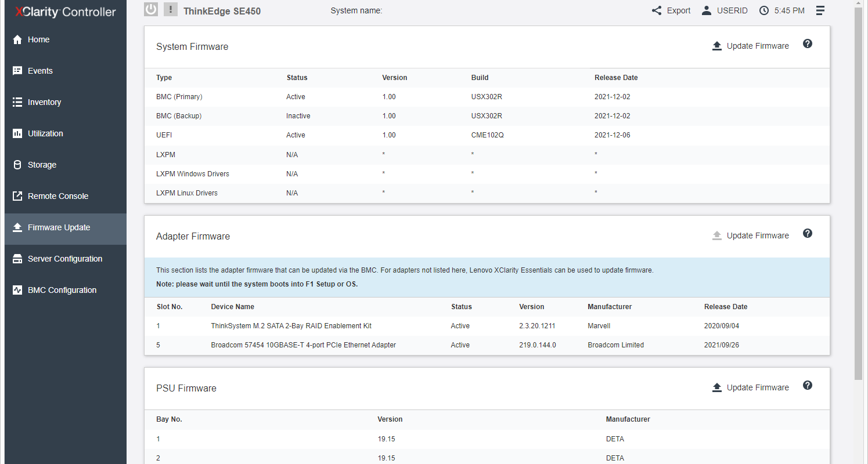Click upload icon of PSU Firmware update

click(717, 387)
